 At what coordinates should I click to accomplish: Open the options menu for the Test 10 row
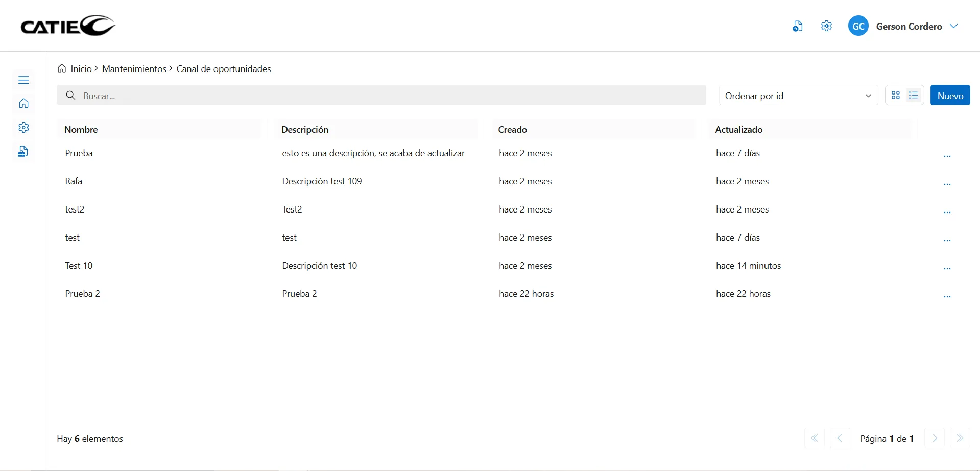tap(947, 268)
